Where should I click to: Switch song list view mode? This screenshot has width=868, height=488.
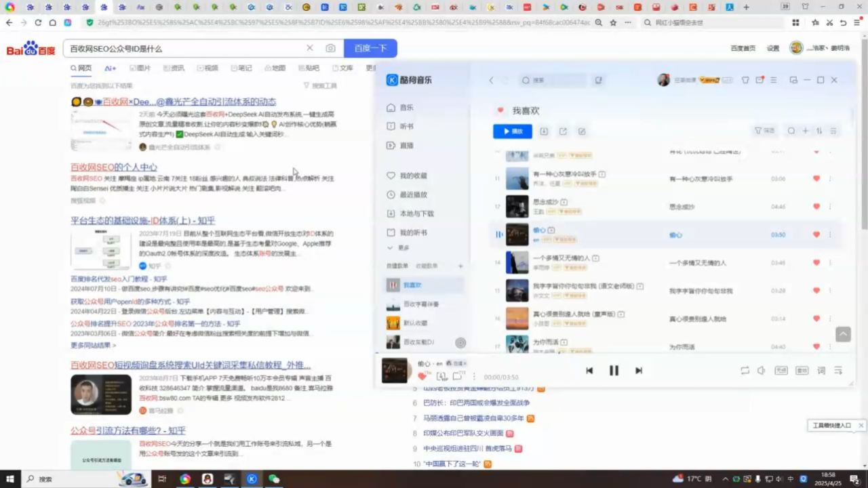833,131
